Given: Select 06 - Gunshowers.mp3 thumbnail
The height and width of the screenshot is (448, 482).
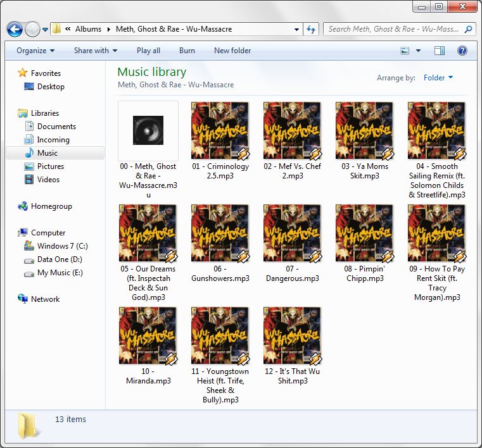Looking at the screenshot, I should (x=220, y=233).
